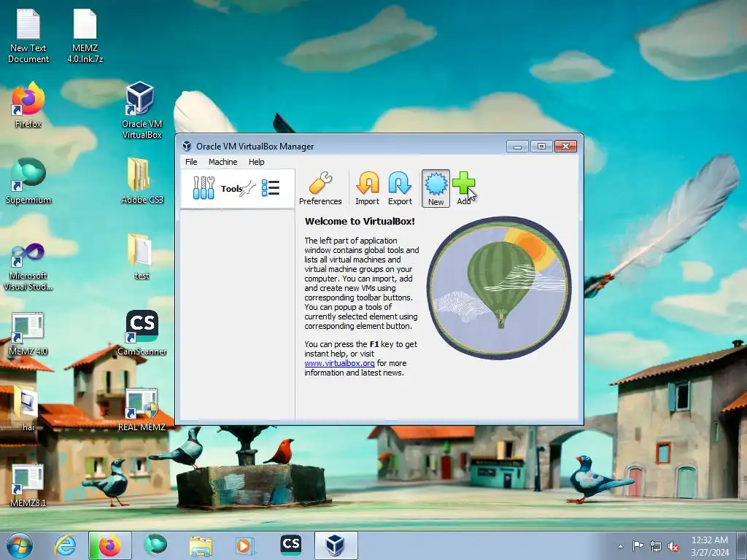Screen dimensions: 747x560
Task: Select the MEMZ8.1 desktop shortcut
Action: coord(28,485)
